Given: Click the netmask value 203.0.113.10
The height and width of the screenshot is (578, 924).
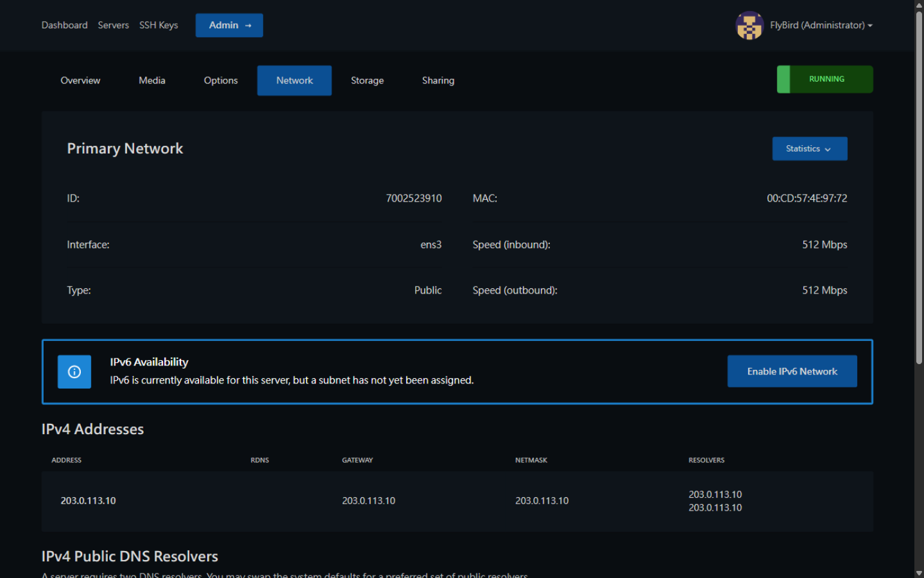Looking at the screenshot, I should [542, 501].
